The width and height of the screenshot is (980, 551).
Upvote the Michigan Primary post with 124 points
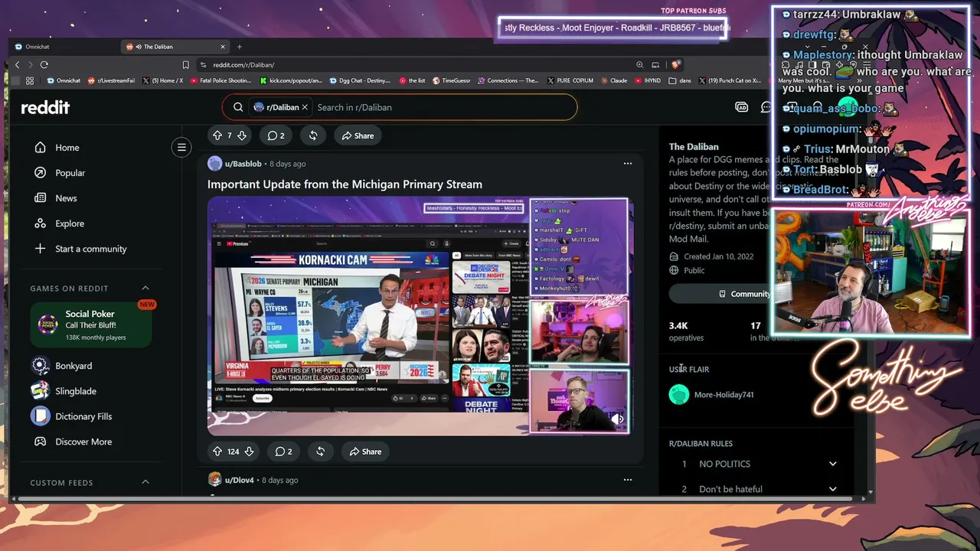coord(217,452)
